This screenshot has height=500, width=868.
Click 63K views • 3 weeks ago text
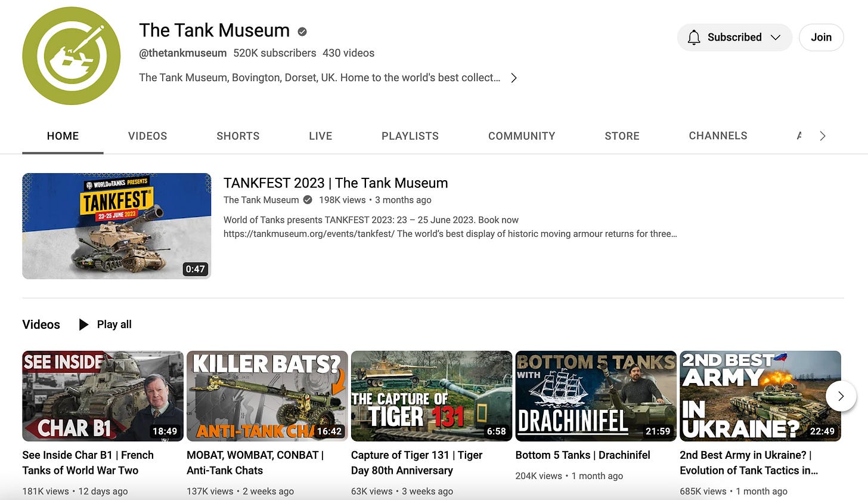(x=402, y=492)
